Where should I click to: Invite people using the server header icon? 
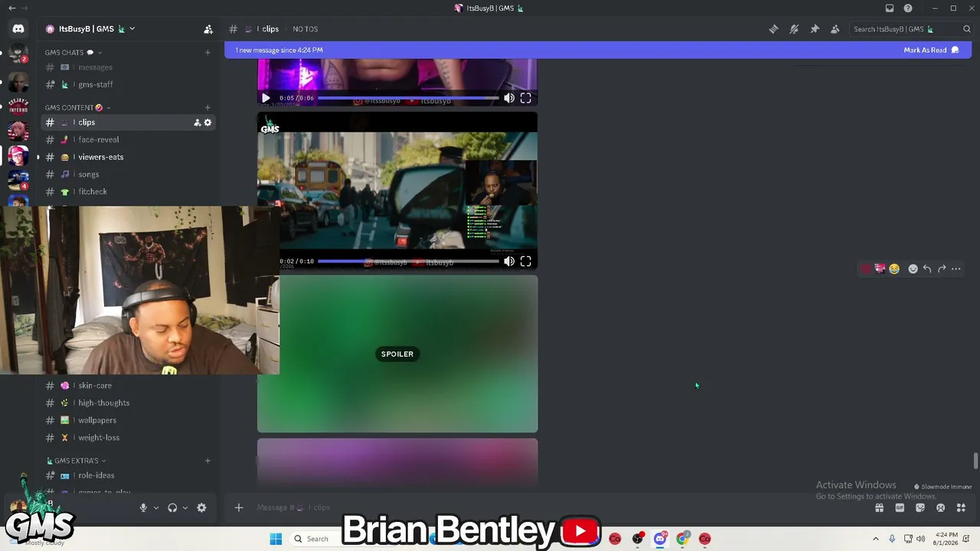coord(208,29)
